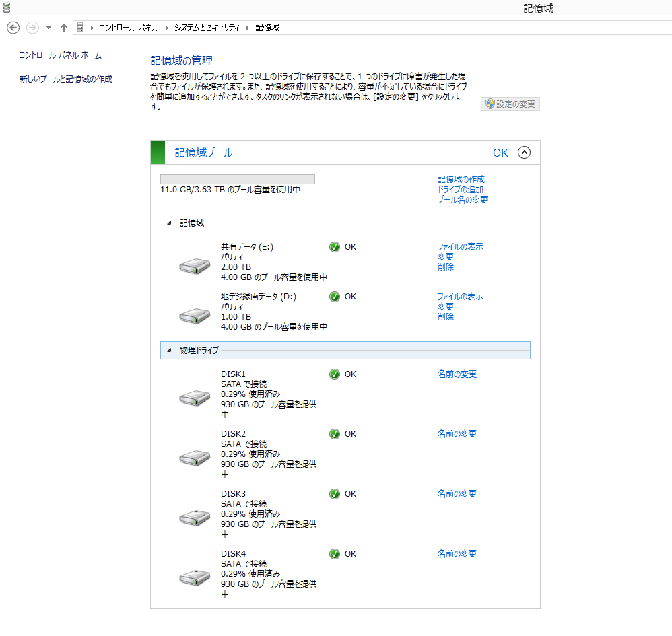Click the up arrow to go to parent folder
Screen dimensions: 672x636
point(63,28)
